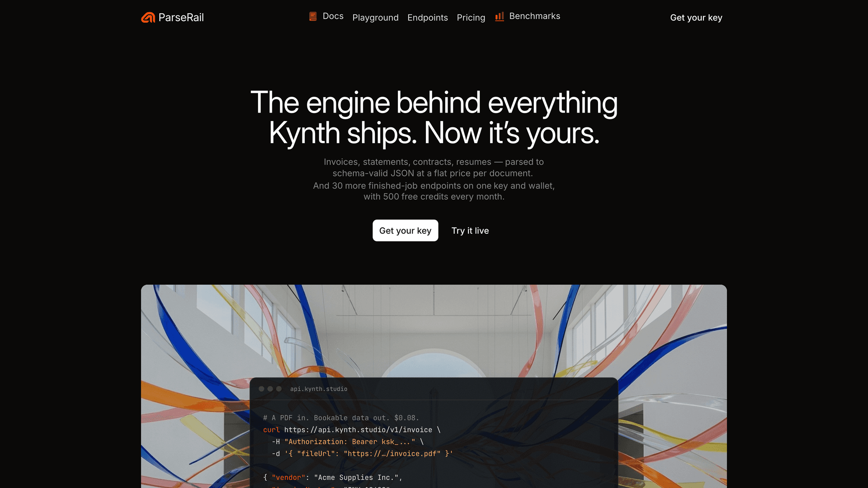Click the "vendor": "Acme Supplies Inc." line
The image size is (868, 488).
pos(333,478)
